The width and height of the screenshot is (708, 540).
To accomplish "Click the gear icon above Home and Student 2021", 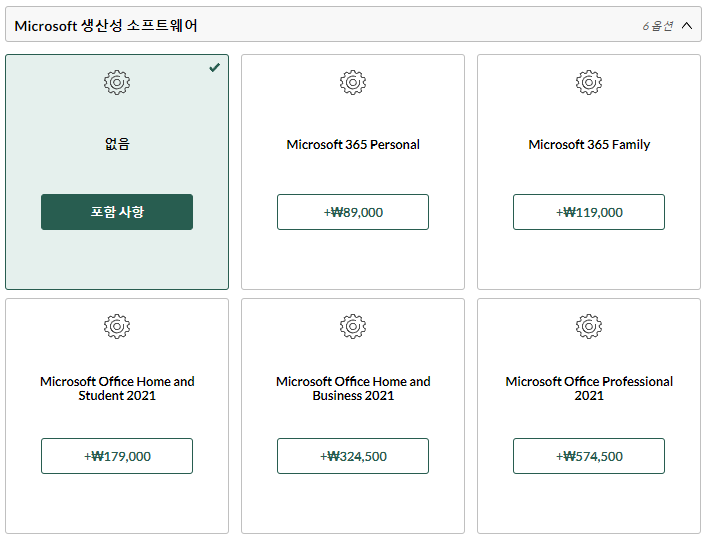I will coord(117,326).
